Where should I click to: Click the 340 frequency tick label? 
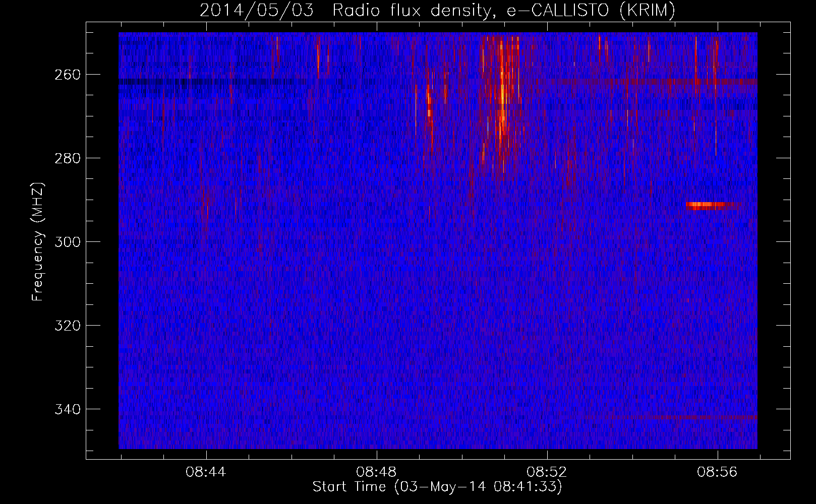point(68,409)
